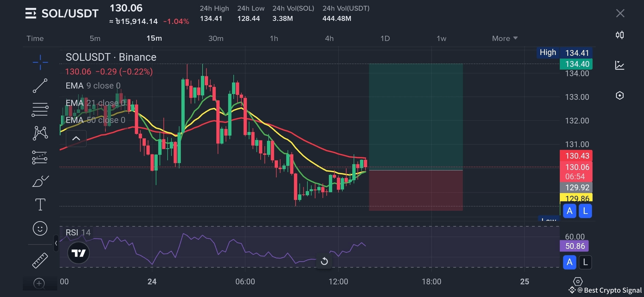Viewport: 644px width, 297px height.
Task: Open the hexagon chart settings icon
Action: coord(620,95)
